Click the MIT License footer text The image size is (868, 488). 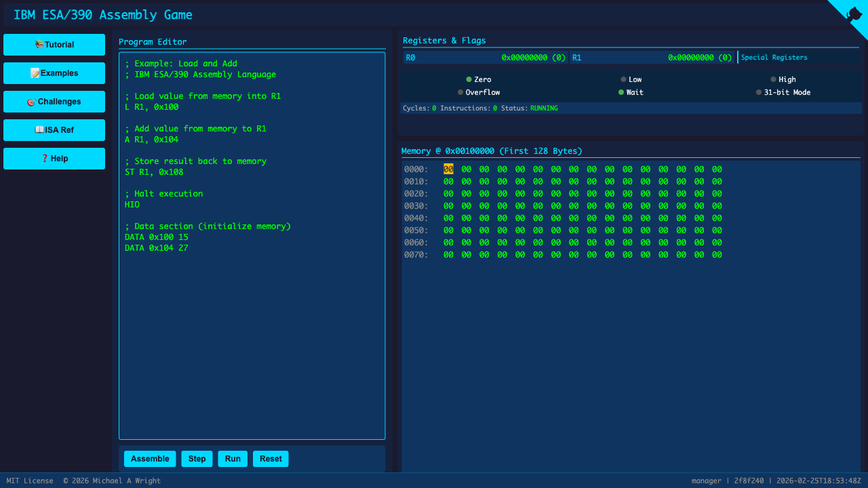(x=30, y=481)
